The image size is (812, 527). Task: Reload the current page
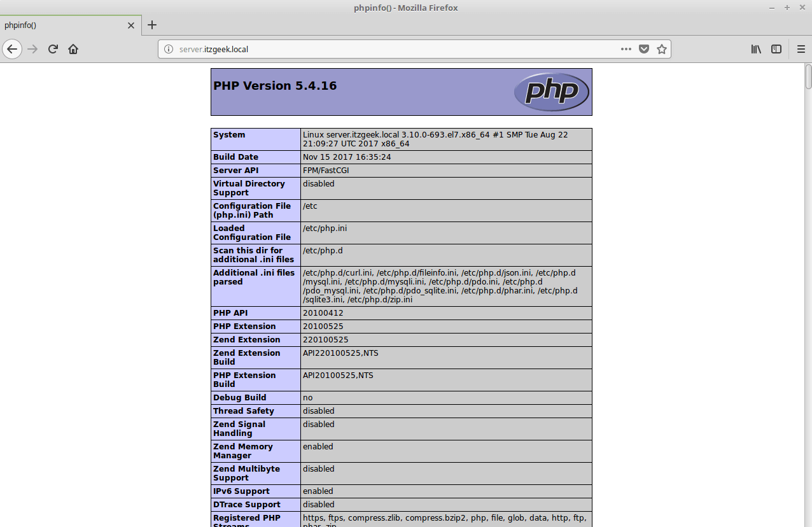click(53, 49)
